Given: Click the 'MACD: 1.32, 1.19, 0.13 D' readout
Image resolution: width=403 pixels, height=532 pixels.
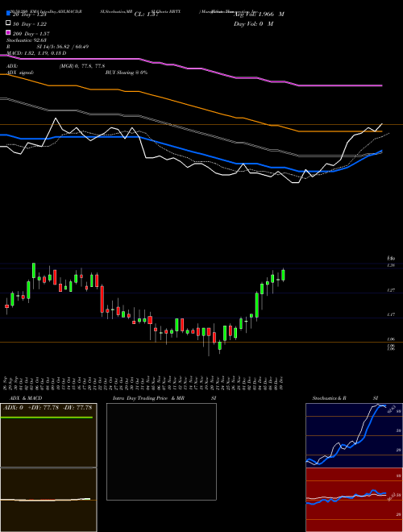Looking at the screenshot, I should (36, 53).
